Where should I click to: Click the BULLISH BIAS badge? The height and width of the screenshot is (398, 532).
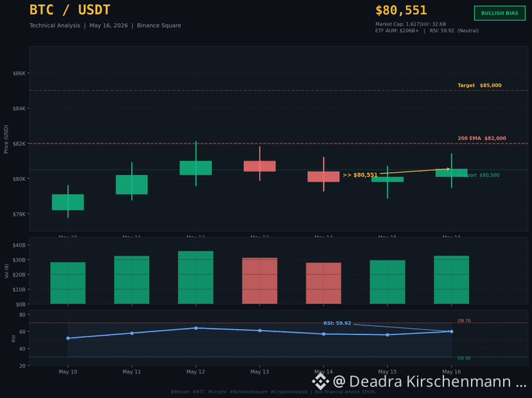click(499, 13)
